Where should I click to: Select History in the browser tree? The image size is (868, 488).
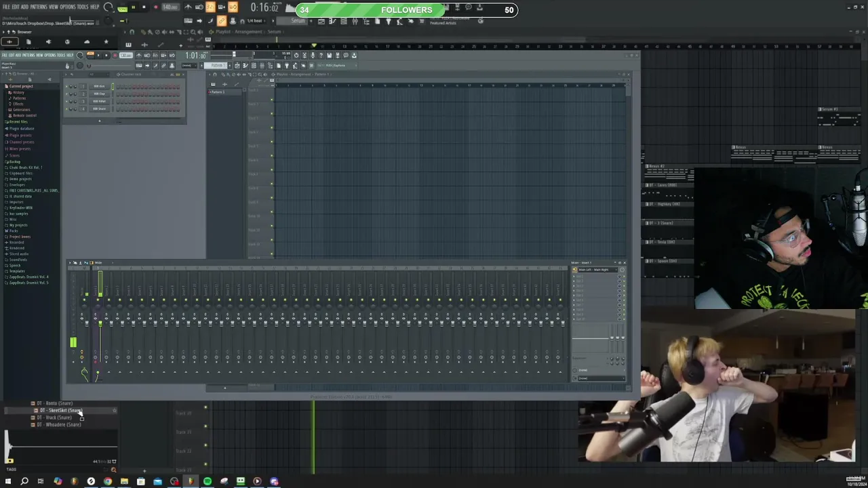[18, 92]
